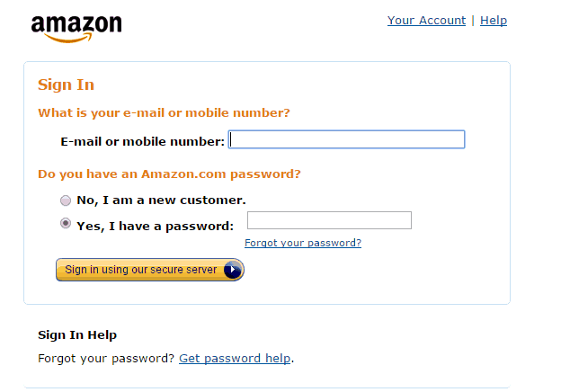Screen dimensions: 561x392
Task: Focus the e-mail or mobile number field
Action: pyautogui.click(x=346, y=139)
